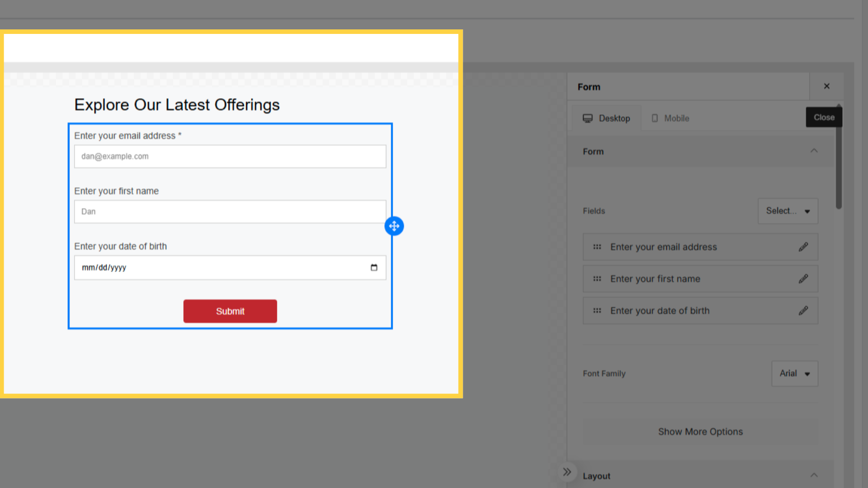
Task: Click the 'Font Family' label
Action: tap(604, 374)
